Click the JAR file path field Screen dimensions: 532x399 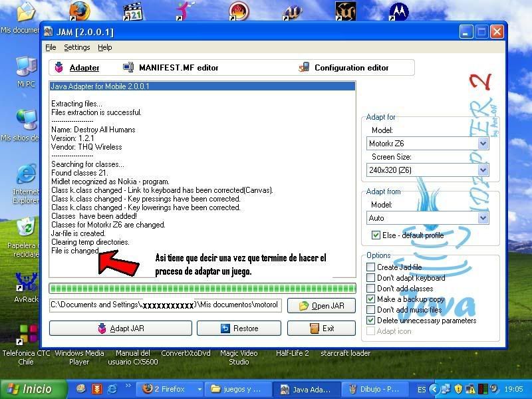pyautogui.click(x=165, y=305)
